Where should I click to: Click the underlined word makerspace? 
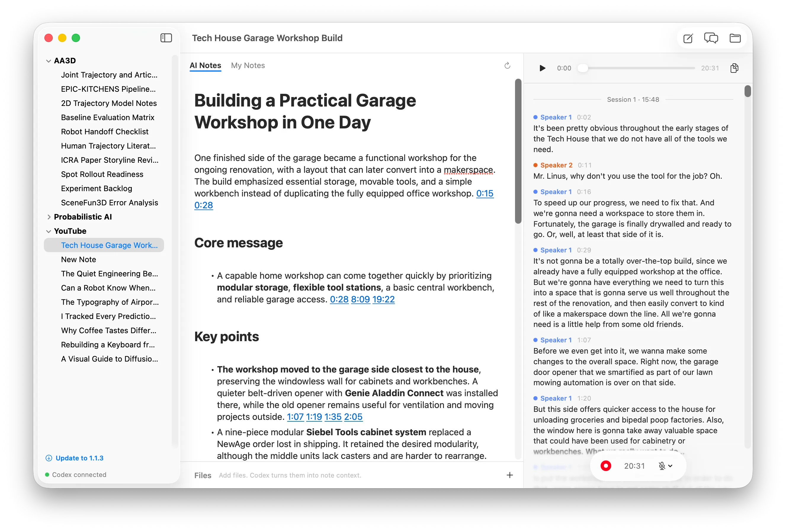469,170
